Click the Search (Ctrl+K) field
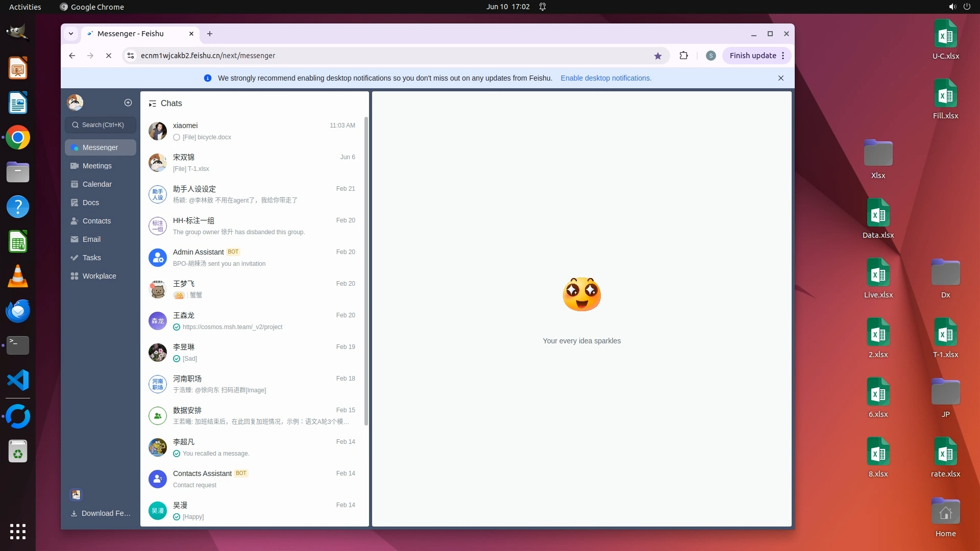 coord(101,125)
